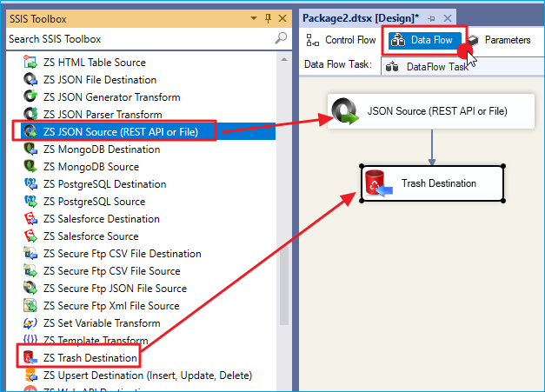
Task: Click the search magnifier icon in the toolbox
Action: [281, 38]
